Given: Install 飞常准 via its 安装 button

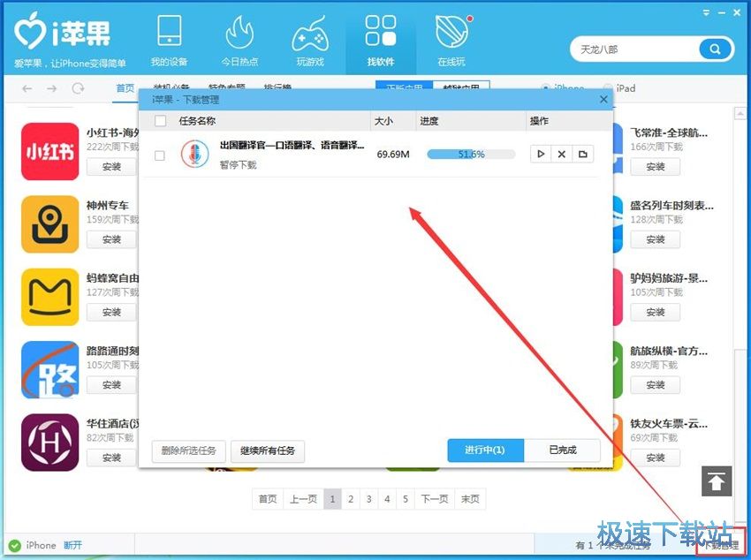Looking at the screenshot, I should [x=656, y=167].
